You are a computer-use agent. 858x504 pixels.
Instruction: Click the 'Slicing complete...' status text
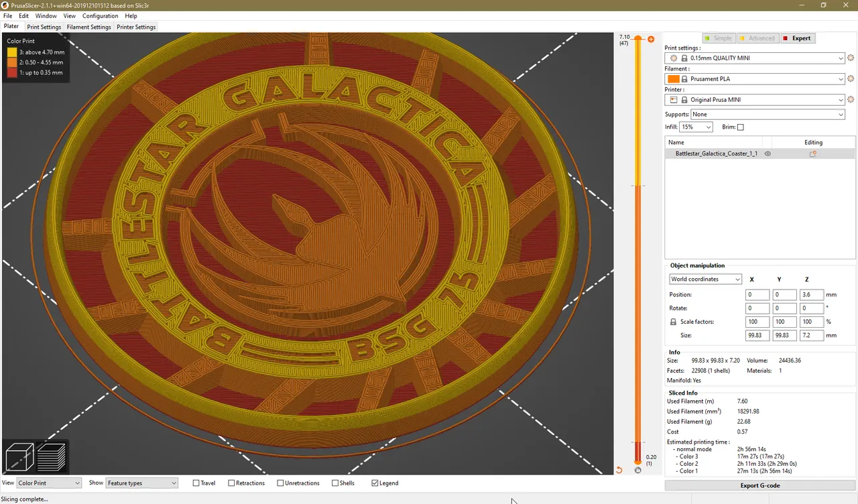click(25, 499)
